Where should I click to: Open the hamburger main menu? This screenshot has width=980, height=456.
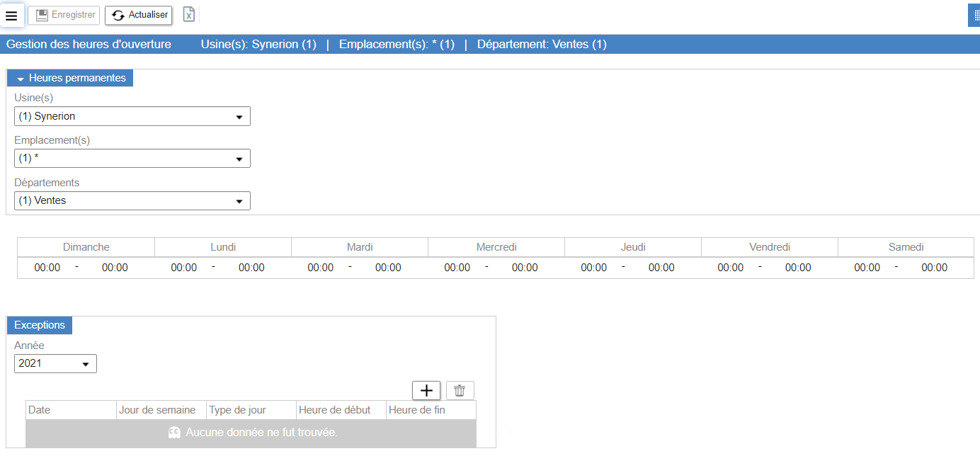pos(11,16)
